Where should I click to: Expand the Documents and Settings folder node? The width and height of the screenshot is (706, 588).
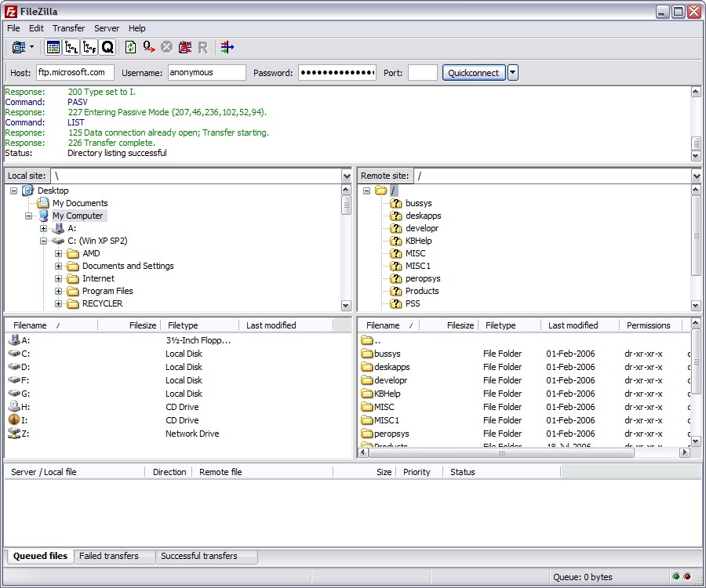point(59,267)
